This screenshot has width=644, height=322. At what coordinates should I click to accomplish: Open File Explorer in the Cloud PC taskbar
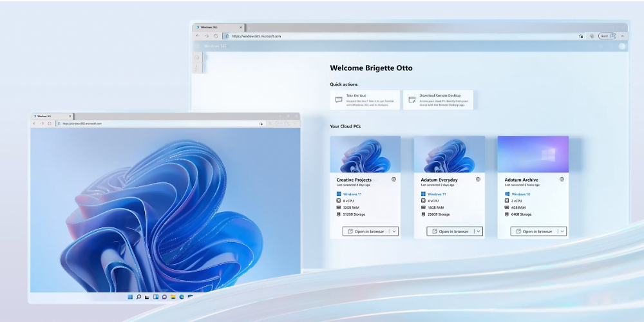point(173,296)
